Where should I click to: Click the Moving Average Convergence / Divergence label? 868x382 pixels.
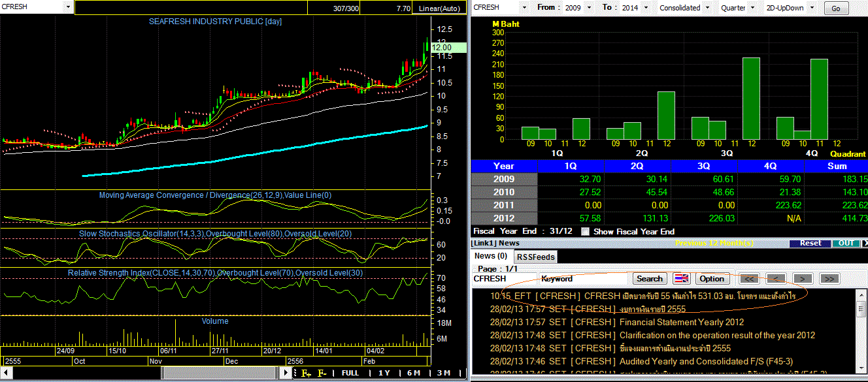[x=215, y=195]
